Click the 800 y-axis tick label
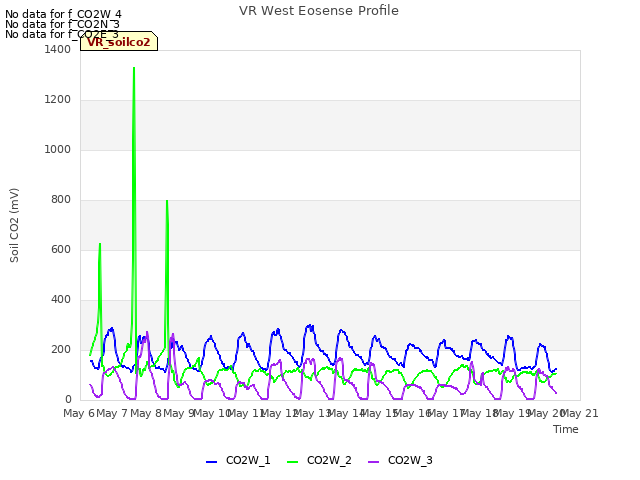This screenshot has height=480, width=640. tap(61, 200)
